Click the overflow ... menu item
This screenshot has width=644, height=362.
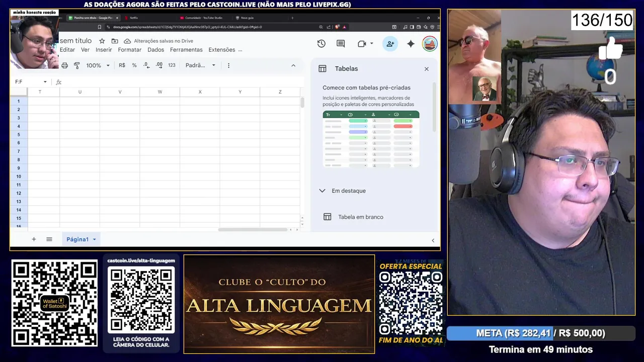(x=240, y=50)
